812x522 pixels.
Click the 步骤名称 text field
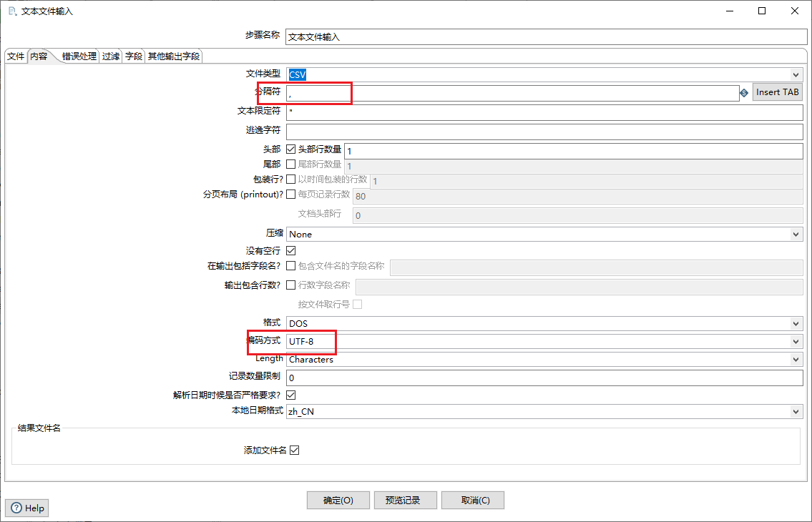click(x=546, y=36)
